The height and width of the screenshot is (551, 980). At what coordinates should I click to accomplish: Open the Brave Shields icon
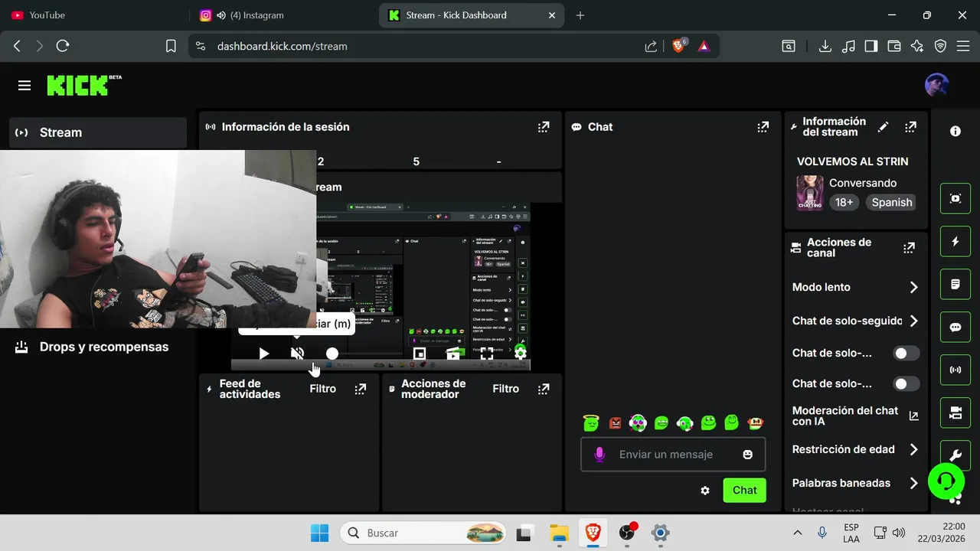point(678,46)
